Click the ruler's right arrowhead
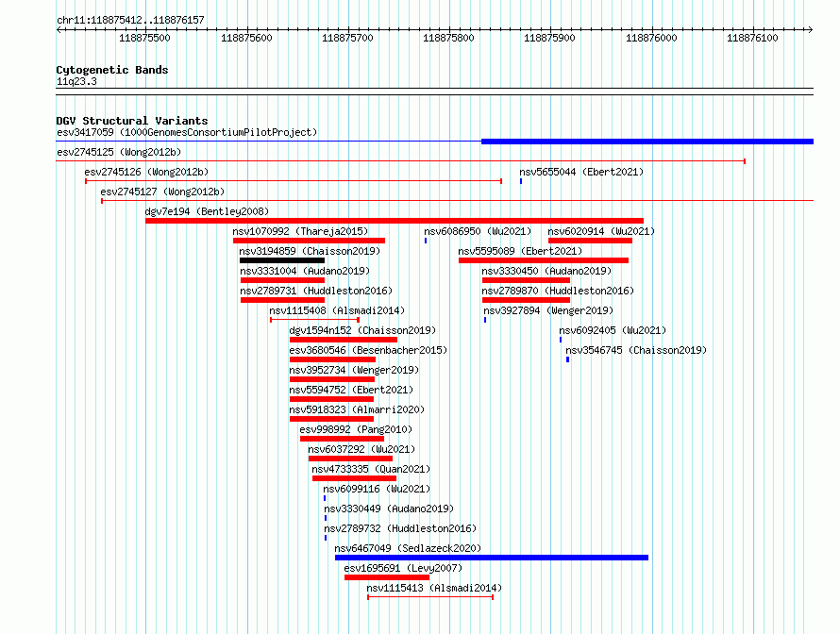Screen dimensions: 840x634 click(x=811, y=30)
